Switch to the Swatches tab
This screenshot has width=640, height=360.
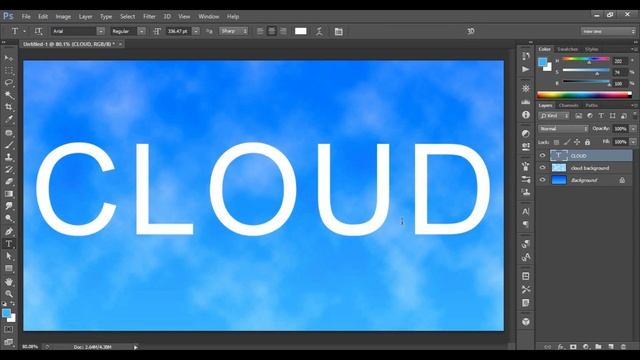567,49
